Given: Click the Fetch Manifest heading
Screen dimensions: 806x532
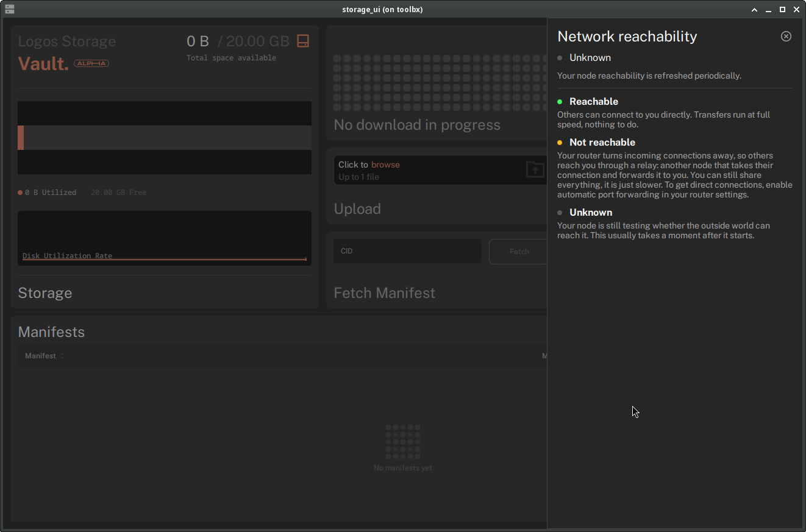Looking at the screenshot, I should 385,293.
